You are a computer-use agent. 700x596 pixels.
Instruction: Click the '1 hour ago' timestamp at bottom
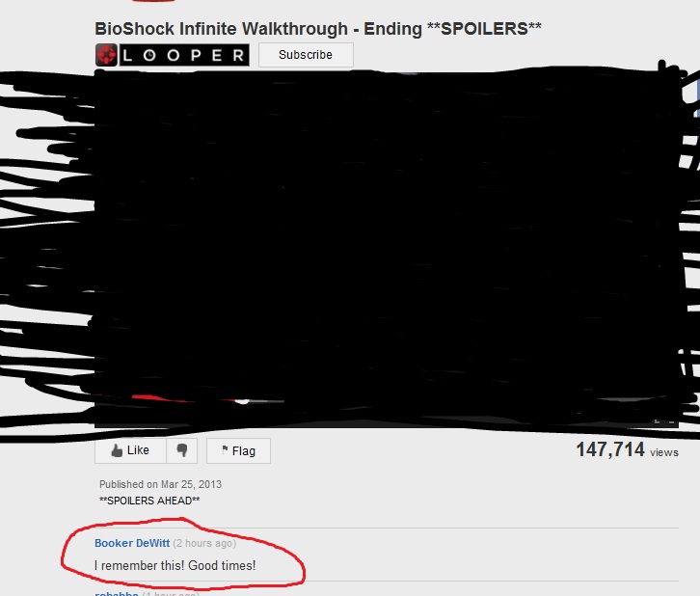pyautogui.click(x=171, y=593)
